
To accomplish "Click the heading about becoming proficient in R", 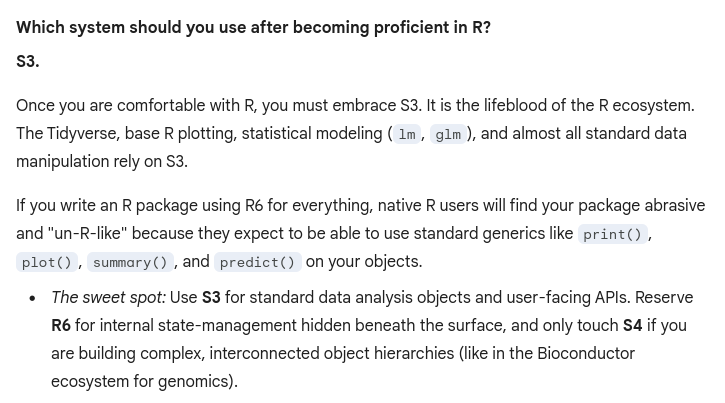I will [253, 27].
